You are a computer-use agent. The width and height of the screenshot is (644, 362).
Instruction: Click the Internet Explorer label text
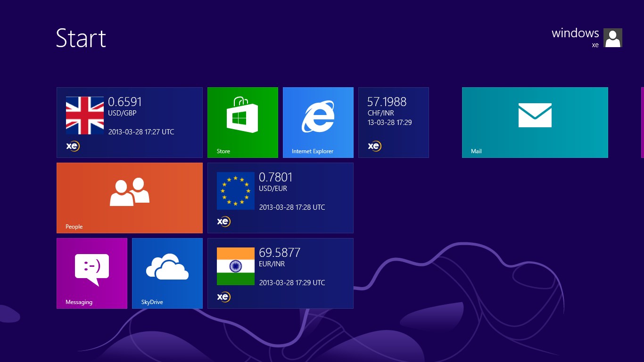tap(312, 151)
